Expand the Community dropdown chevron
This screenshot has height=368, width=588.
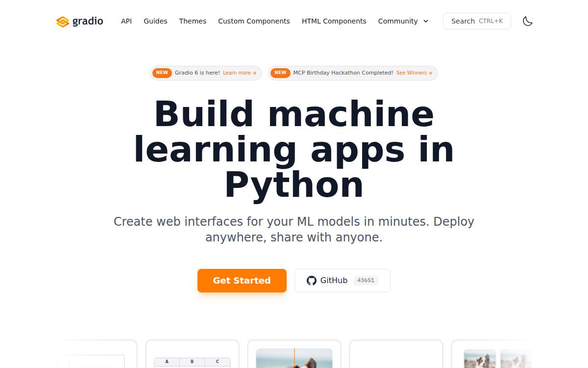(426, 21)
